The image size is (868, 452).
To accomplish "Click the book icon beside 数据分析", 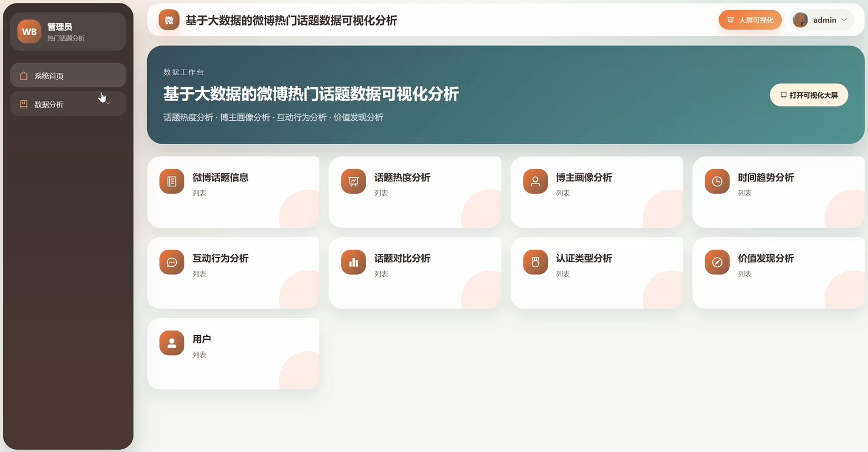I will pyautogui.click(x=23, y=104).
